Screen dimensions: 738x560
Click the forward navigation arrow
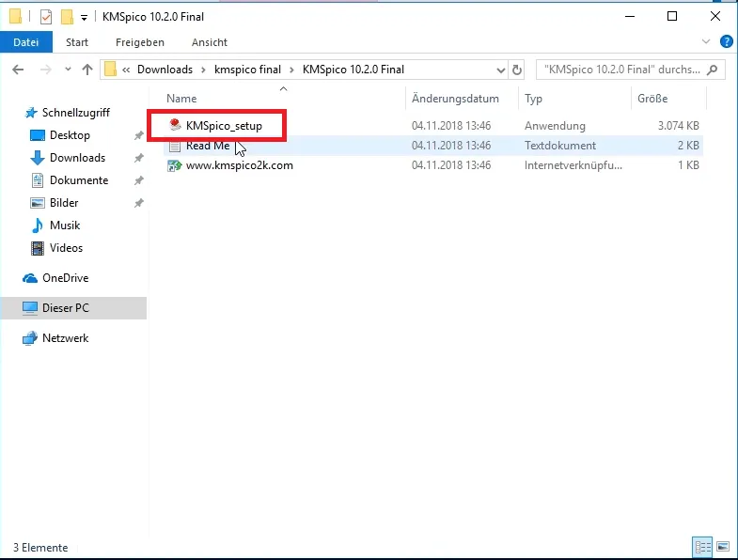click(x=46, y=70)
